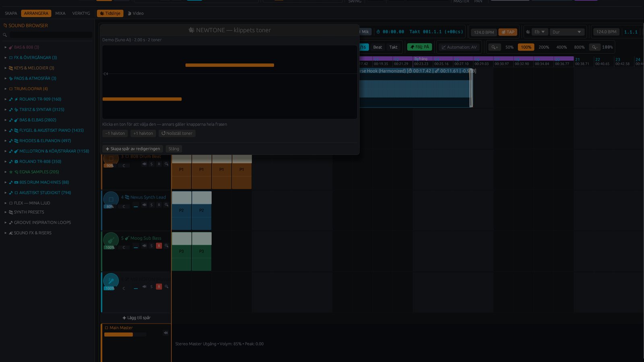Click the zoom-out magnifier in timeline toolbar
This screenshot has width=644, height=362.
(594, 47)
